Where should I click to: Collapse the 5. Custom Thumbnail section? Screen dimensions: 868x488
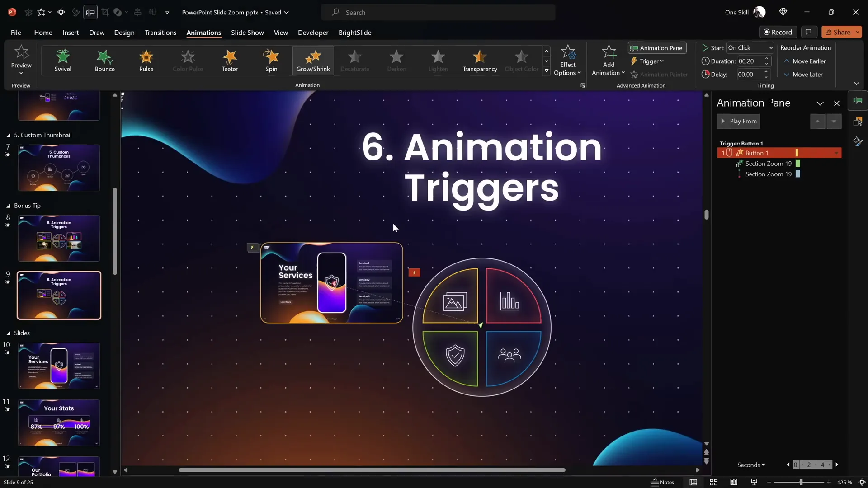pos(8,135)
